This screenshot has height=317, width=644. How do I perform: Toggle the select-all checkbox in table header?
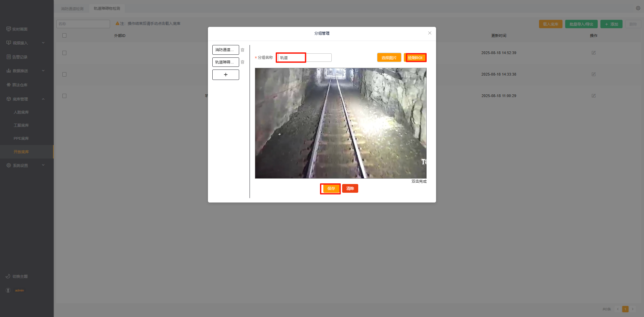click(x=64, y=35)
